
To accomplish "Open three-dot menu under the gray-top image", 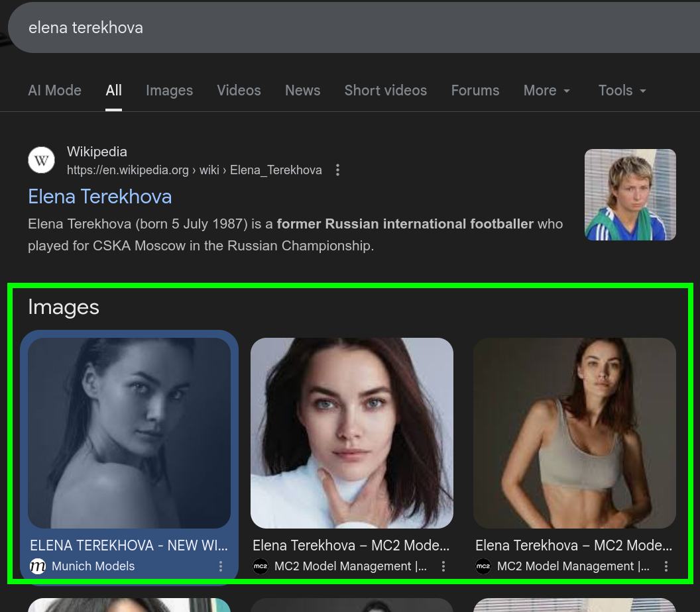I will coord(666,566).
